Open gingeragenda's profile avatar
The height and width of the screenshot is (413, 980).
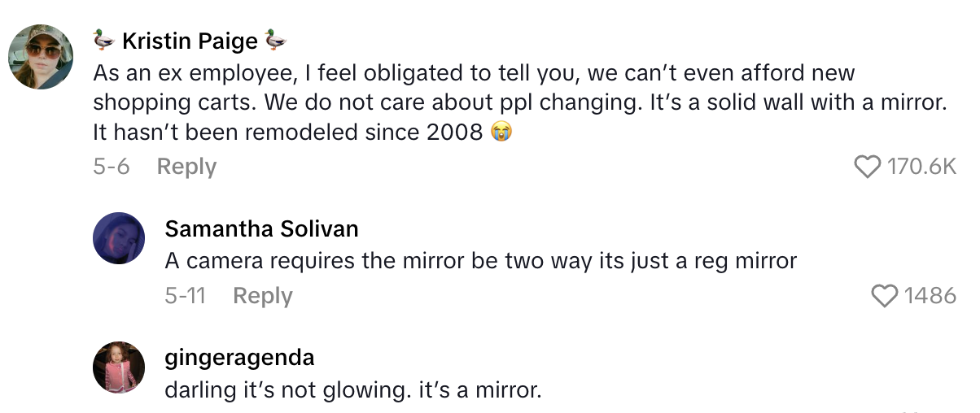(x=119, y=367)
